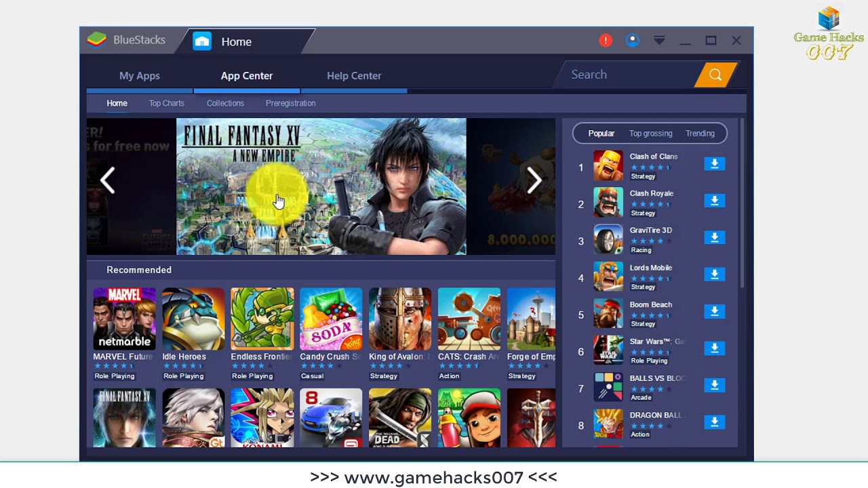Open the user account profile icon
Screen dimensions: 868x488
632,41
